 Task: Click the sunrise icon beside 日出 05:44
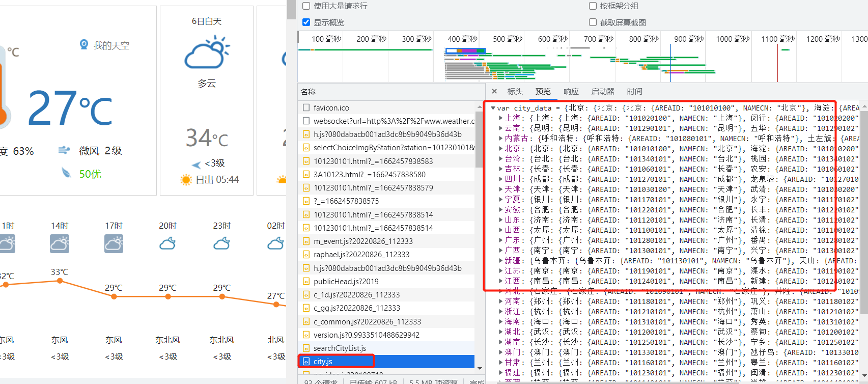tap(186, 180)
